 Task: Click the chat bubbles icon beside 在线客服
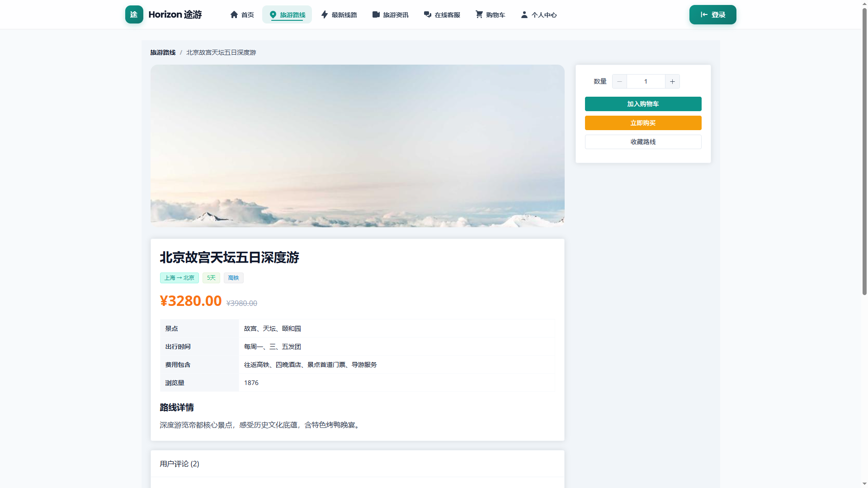pyautogui.click(x=427, y=14)
